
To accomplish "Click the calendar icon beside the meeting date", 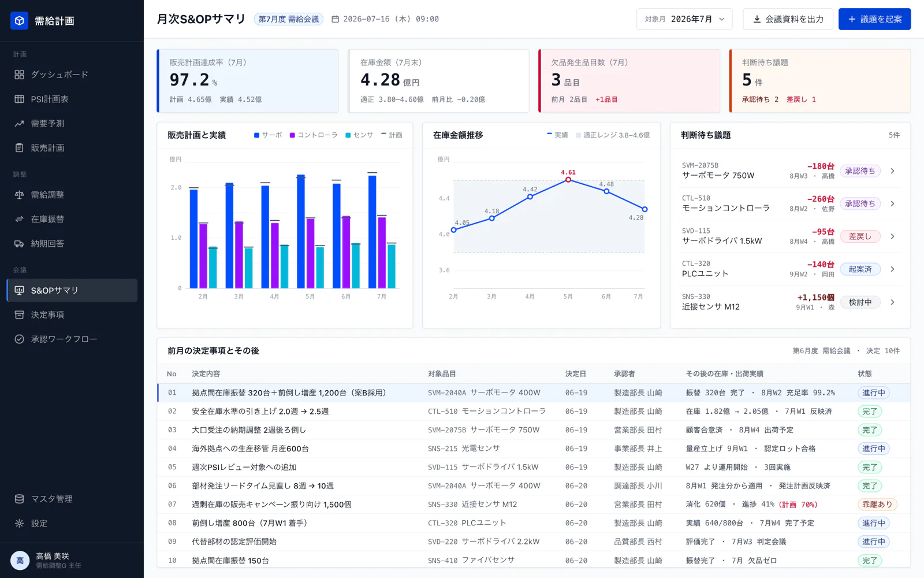I will (335, 19).
